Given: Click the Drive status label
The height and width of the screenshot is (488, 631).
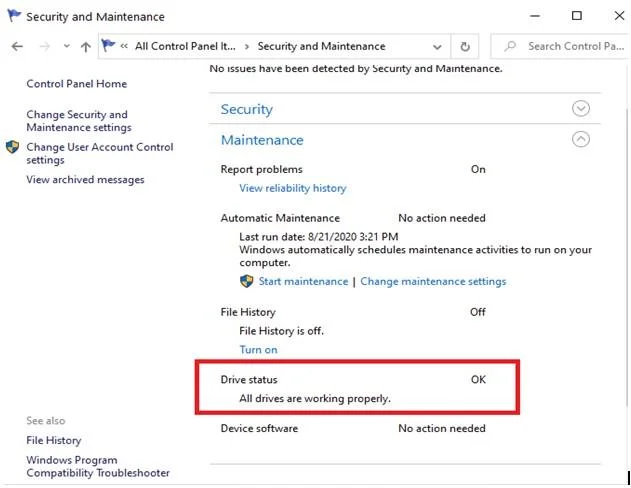Looking at the screenshot, I should coord(249,379).
